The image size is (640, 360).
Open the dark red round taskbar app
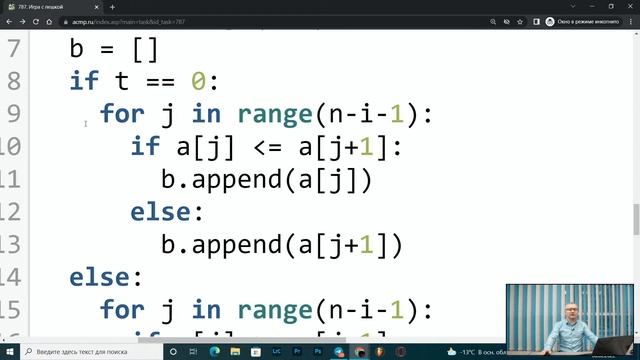(401, 351)
